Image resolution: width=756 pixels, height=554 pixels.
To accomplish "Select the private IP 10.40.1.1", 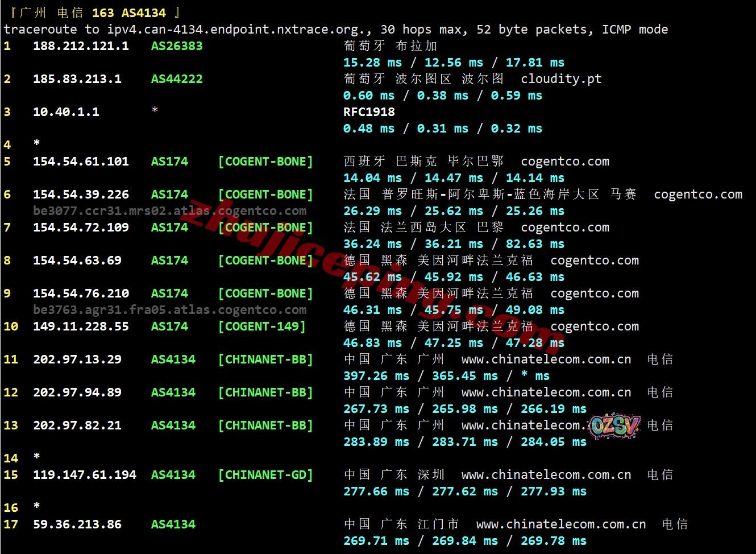I will pos(66,112).
